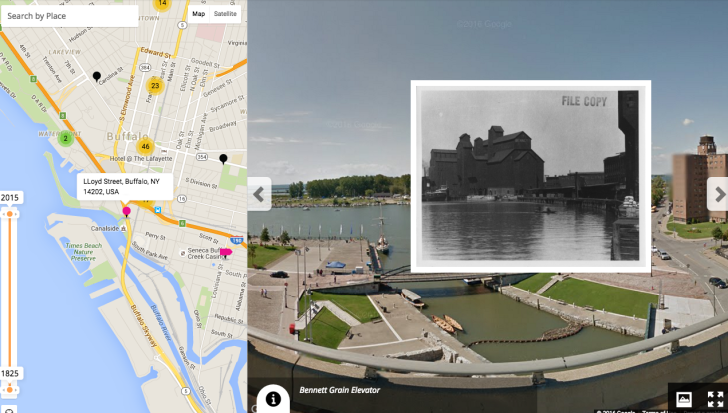Click the black marker near Carolina St

pyautogui.click(x=97, y=76)
